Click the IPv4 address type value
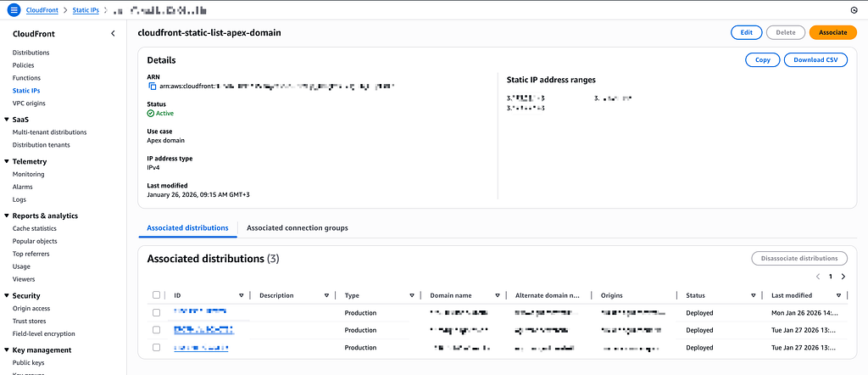Viewport: 868px width, 375px height. click(153, 167)
